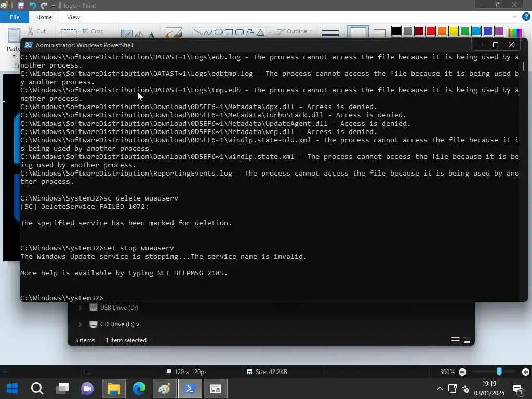The width and height of the screenshot is (532, 399).
Task: Pick the Oval shape in Paint's shapes gallery
Action: [219, 32]
